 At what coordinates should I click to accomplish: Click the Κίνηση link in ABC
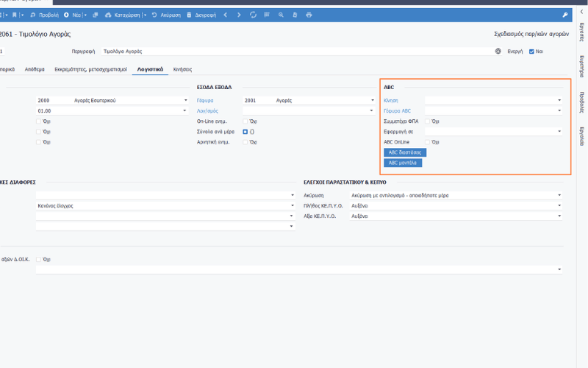391,101
